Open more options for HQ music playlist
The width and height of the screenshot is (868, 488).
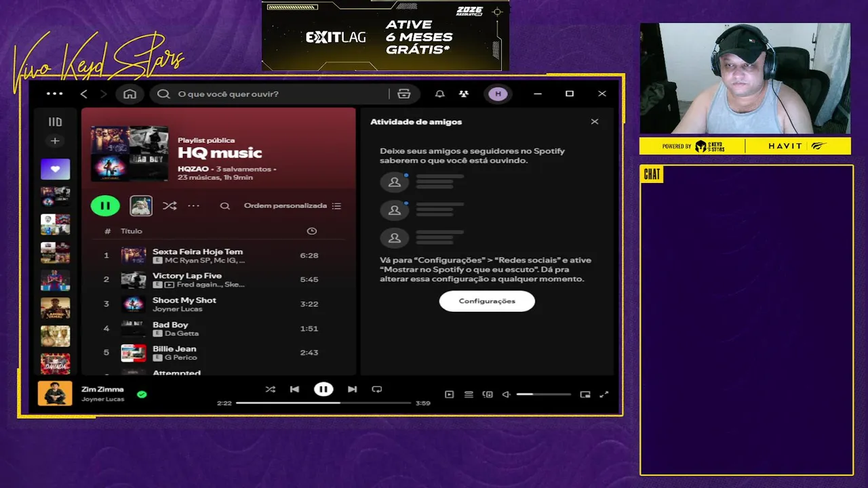click(193, 206)
